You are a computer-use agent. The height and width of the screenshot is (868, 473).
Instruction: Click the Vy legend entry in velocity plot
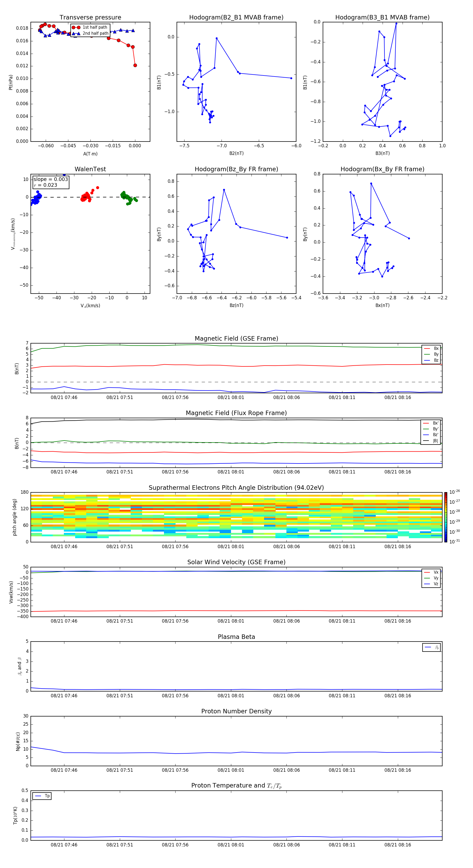431,578
